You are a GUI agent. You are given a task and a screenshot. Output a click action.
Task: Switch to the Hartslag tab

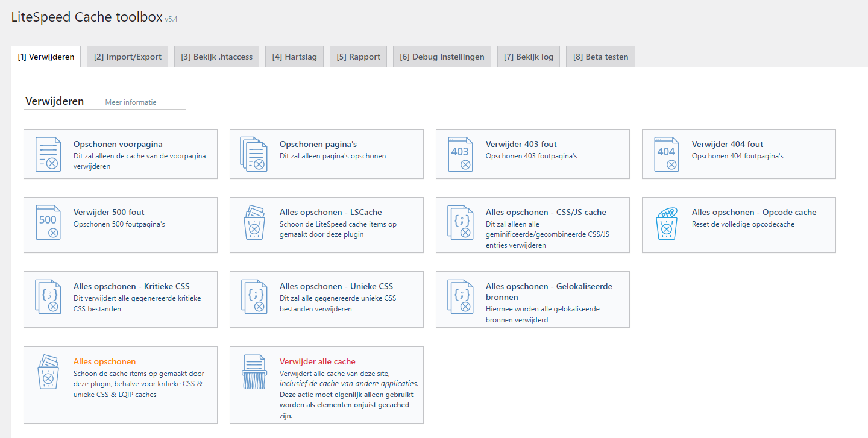pos(294,56)
